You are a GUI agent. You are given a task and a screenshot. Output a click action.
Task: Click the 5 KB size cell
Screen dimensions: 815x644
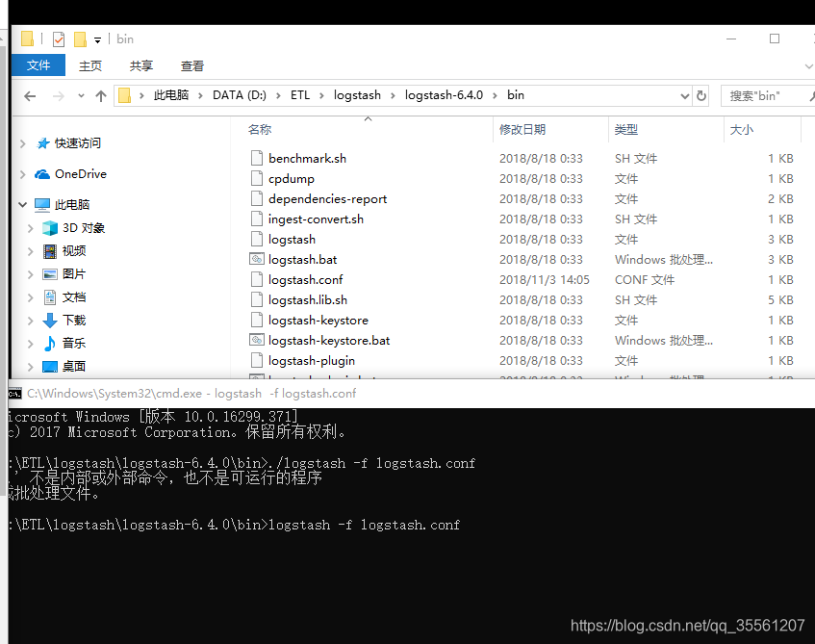tap(780, 300)
